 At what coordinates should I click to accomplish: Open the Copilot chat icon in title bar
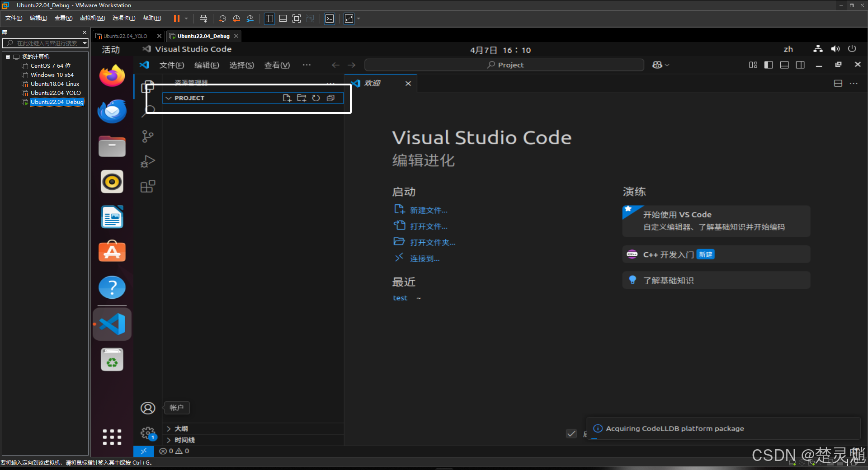click(657, 65)
